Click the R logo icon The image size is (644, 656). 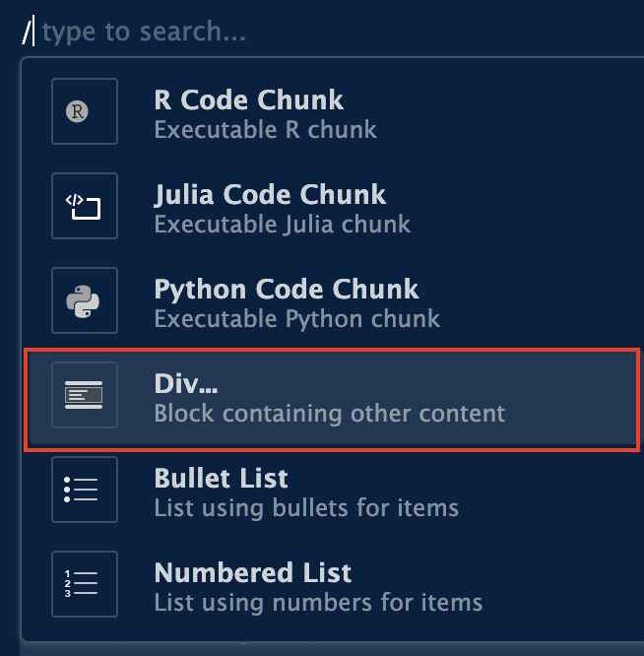click(84, 111)
